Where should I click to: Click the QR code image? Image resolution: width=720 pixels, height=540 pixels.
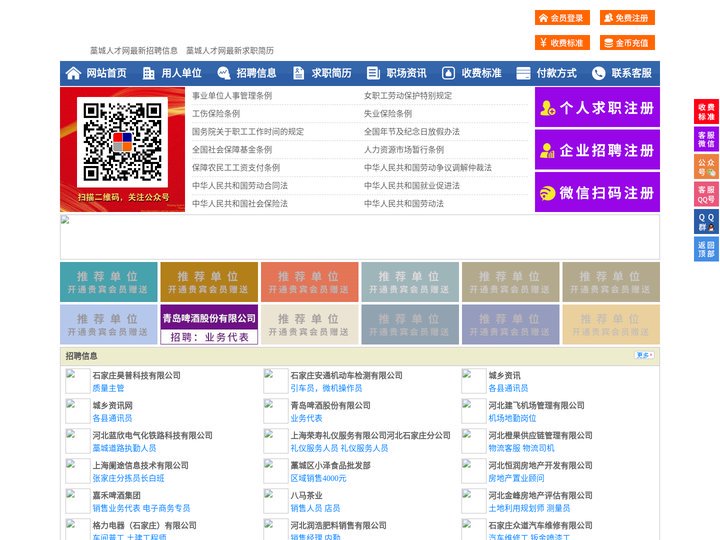(123, 142)
